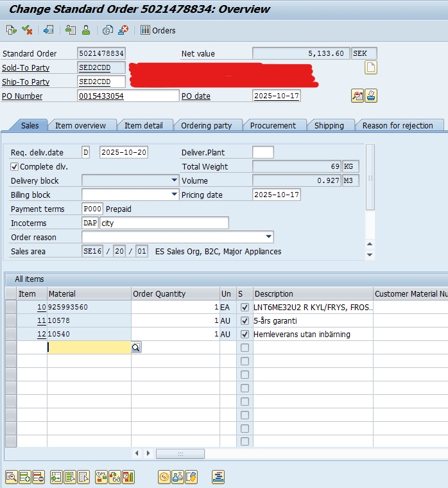
Task: Open the Billing block dropdown
Action: [174, 195]
